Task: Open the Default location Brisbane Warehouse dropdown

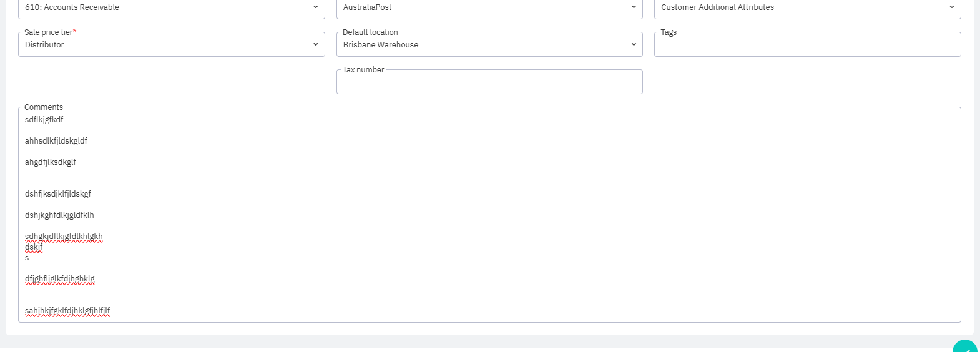Action: click(489, 45)
